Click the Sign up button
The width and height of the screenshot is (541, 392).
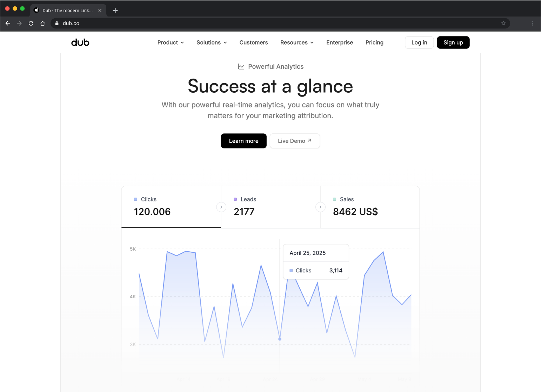453,42
